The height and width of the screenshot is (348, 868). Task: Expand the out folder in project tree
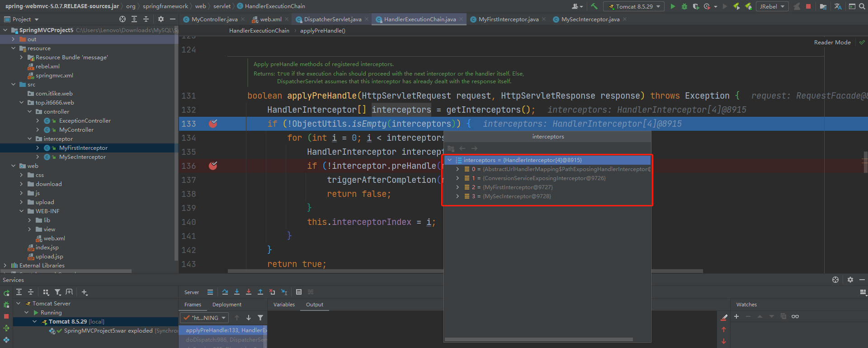13,39
